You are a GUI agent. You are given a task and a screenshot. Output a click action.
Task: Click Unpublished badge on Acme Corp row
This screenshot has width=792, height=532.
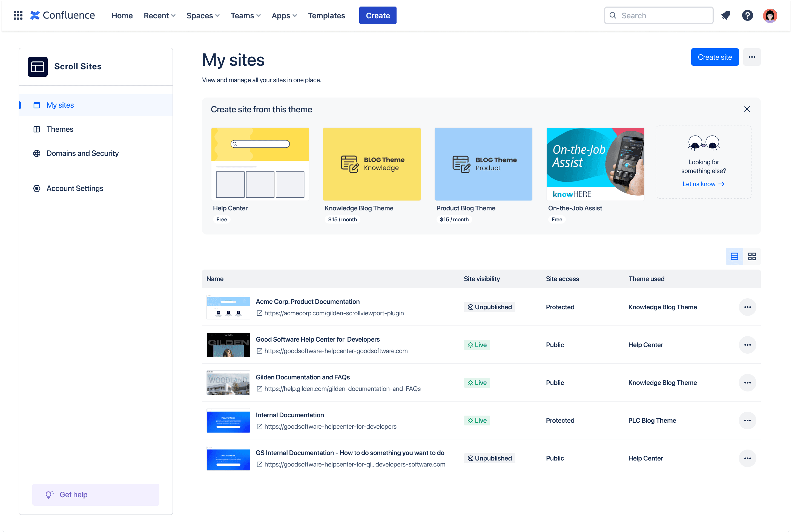(x=489, y=307)
